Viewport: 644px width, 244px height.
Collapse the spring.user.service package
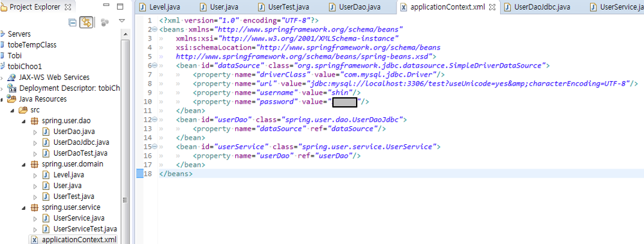coord(23,207)
